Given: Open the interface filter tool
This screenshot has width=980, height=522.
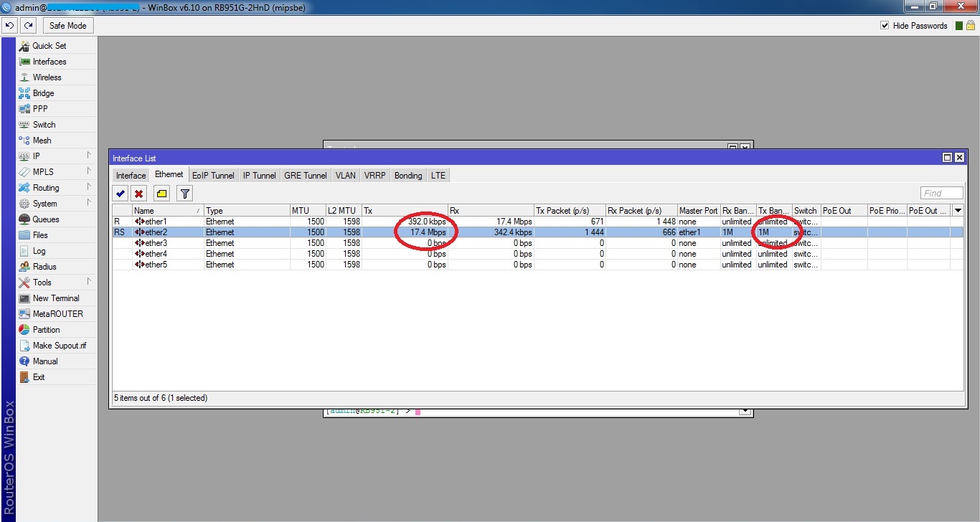Looking at the screenshot, I should [184, 193].
